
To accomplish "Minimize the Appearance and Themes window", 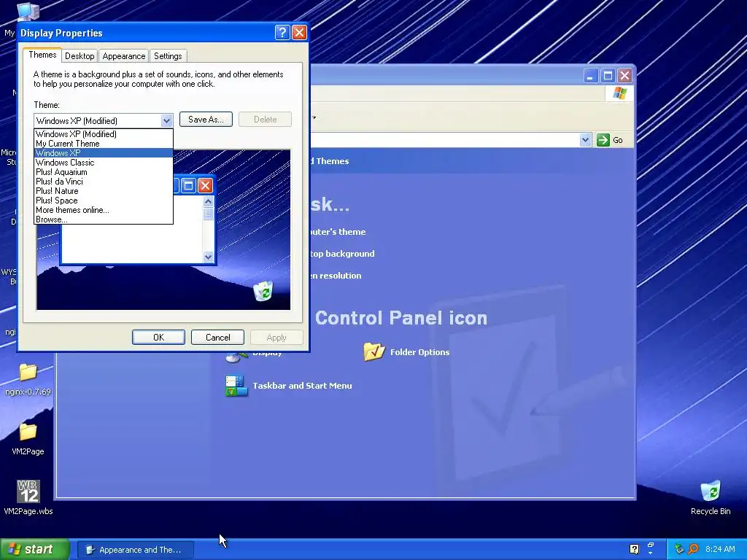I will pyautogui.click(x=591, y=75).
